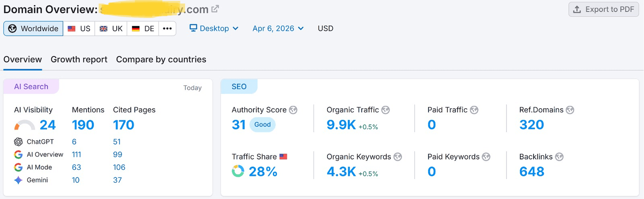This screenshot has height=199, width=644.
Task: Open the Authority Score value 31
Action: tap(239, 125)
